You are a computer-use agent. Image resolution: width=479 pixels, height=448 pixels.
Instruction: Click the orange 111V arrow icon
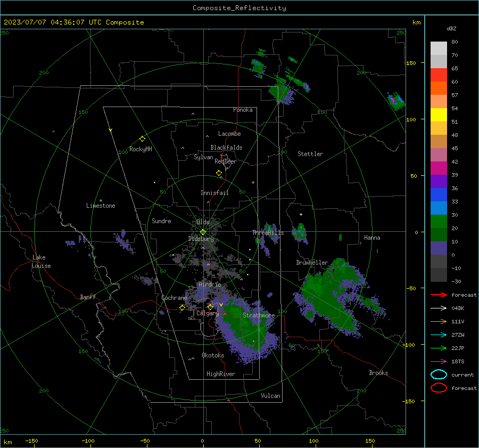pos(439,321)
